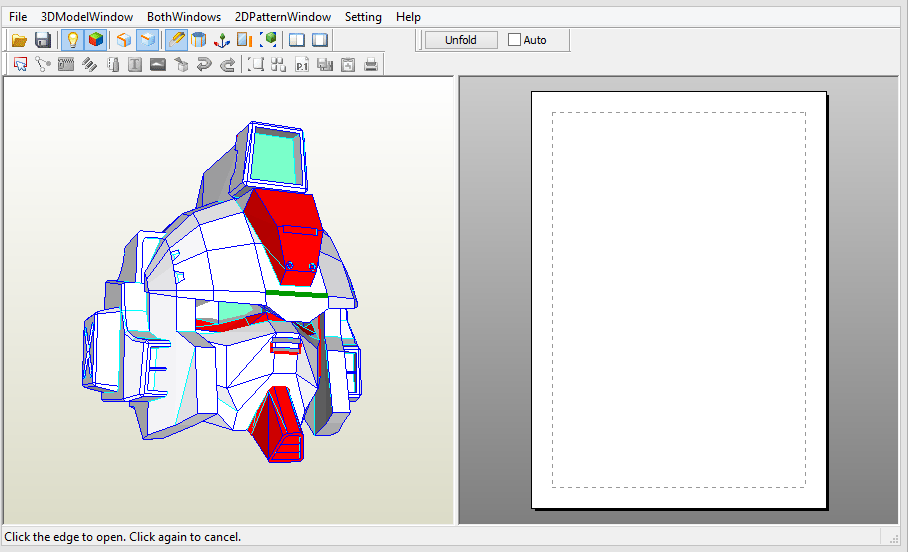Enable the Auto checkbox
908x552 pixels.
(515, 40)
